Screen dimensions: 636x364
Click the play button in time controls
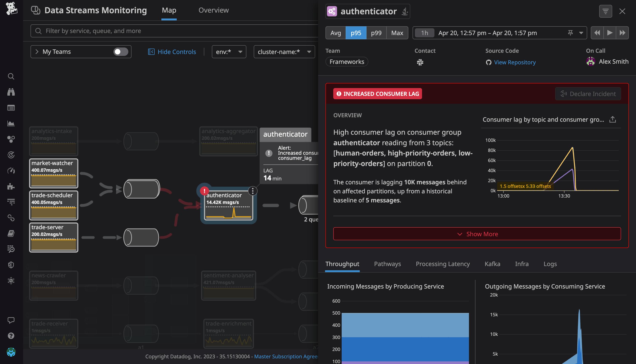[610, 33]
